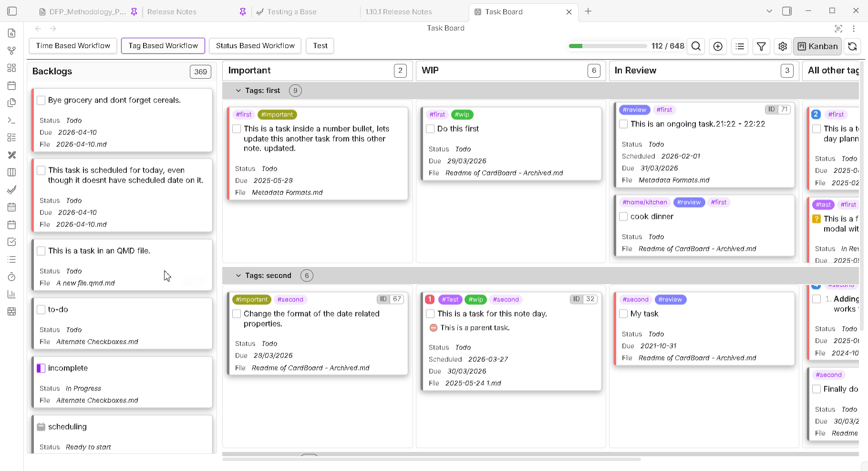Open new tab with plus icon

[588, 11]
